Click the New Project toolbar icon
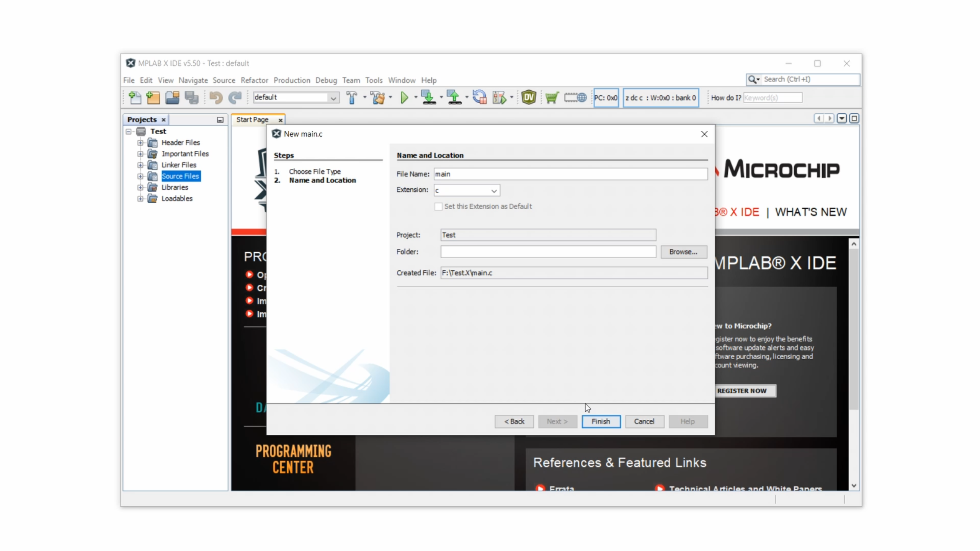 (153, 98)
